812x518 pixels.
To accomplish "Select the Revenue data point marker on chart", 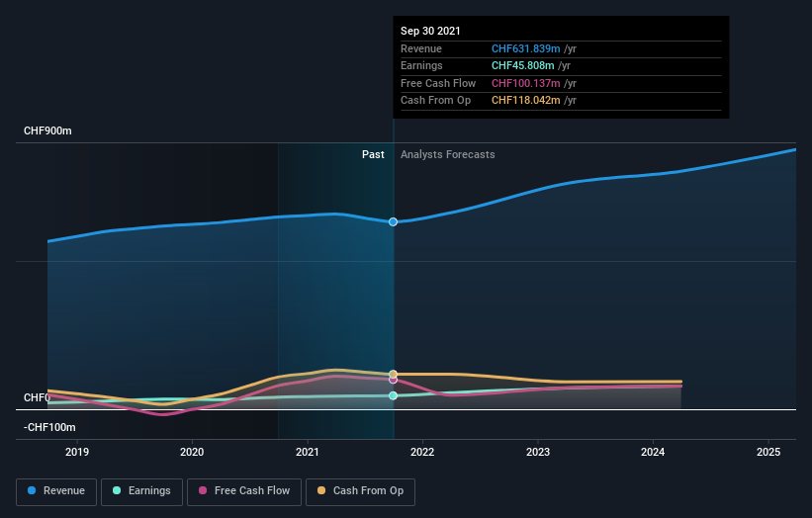I will coord(393,222).
